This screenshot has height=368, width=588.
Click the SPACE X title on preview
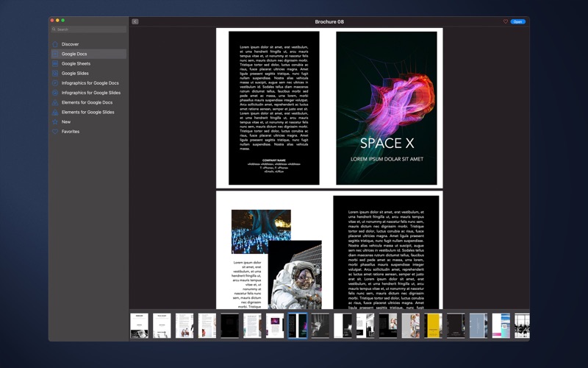point(387,143)
